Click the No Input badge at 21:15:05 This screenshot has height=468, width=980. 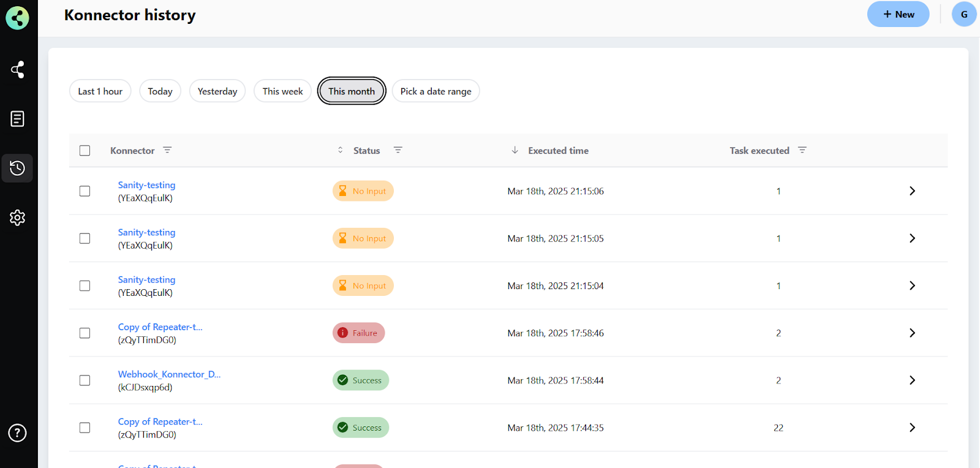point(363,238)
